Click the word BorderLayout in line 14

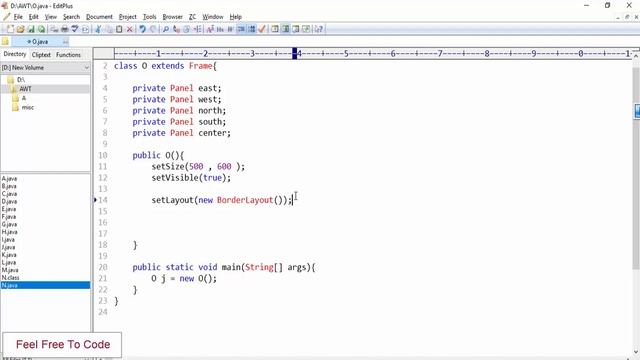tap(245, 200)
